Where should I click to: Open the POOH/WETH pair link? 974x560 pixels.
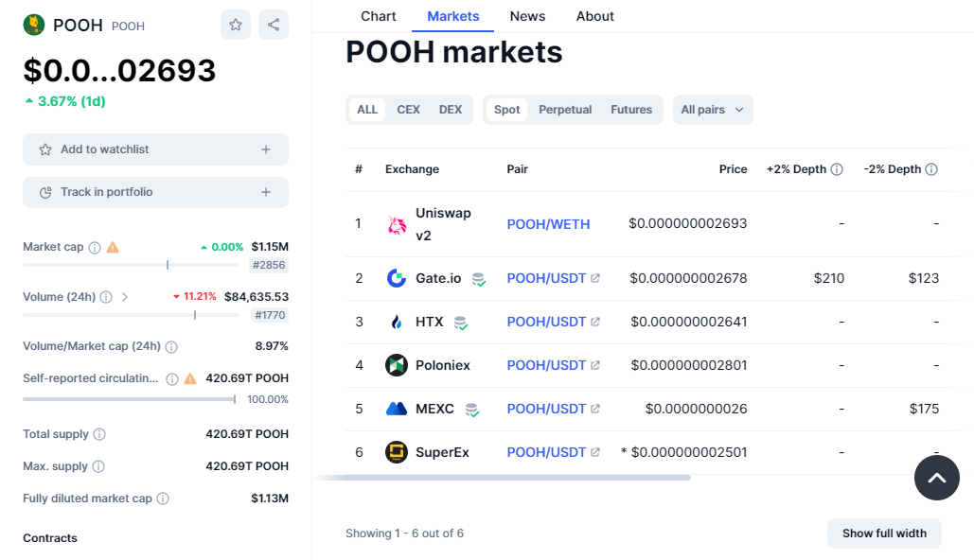tap(548, 225)
